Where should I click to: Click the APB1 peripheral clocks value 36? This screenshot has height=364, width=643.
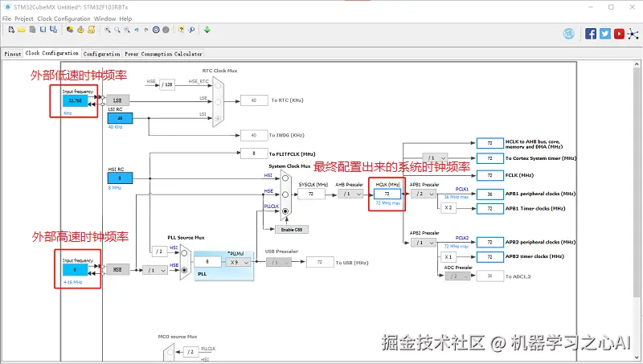(490, 194)
